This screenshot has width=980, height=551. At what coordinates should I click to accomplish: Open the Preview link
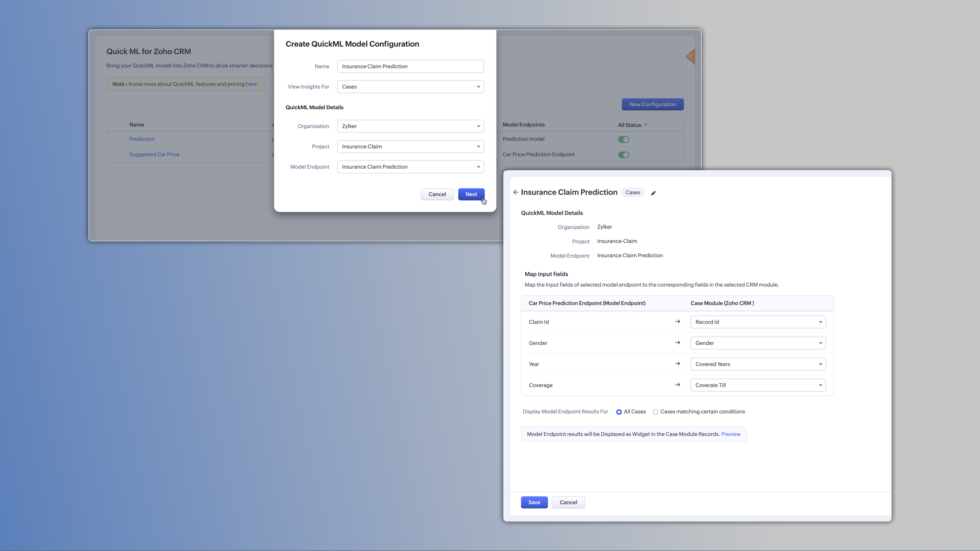pyautogui.click(x=730, y=434)
